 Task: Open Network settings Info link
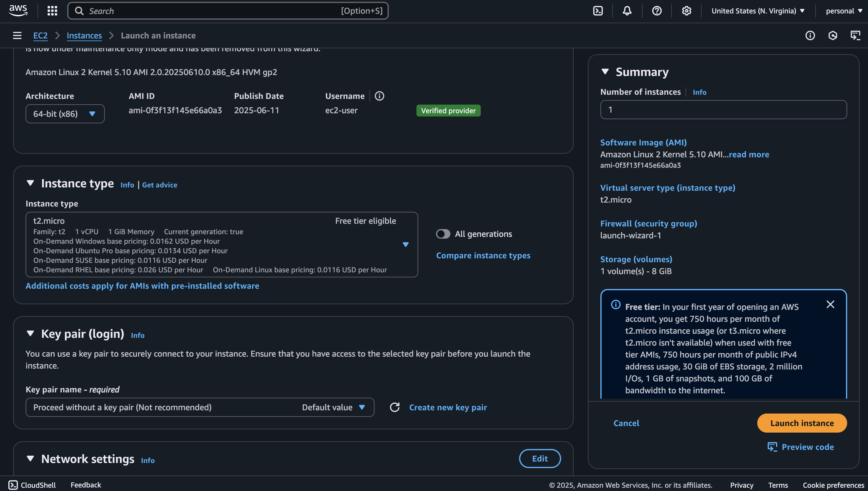click(148, 460)
